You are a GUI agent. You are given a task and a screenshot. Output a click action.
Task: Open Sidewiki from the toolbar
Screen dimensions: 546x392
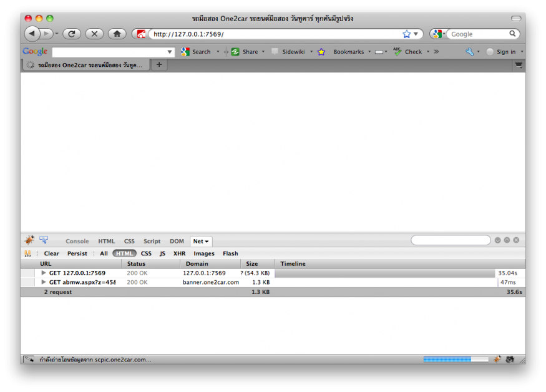pos(288,52)
